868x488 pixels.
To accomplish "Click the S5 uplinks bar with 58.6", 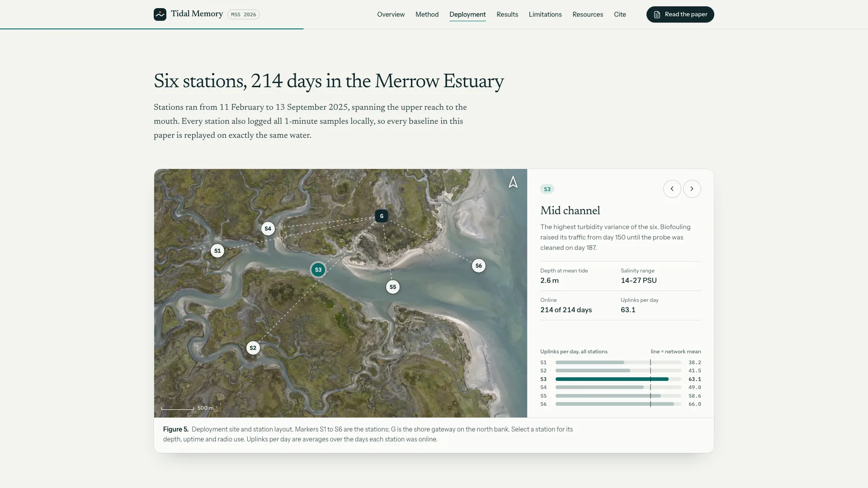I will click(621, 396).
